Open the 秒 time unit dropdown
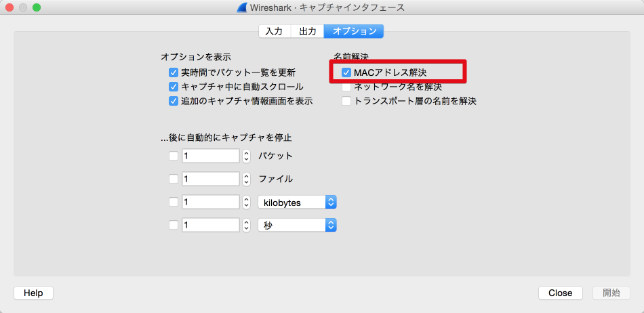 pos(298,225)
